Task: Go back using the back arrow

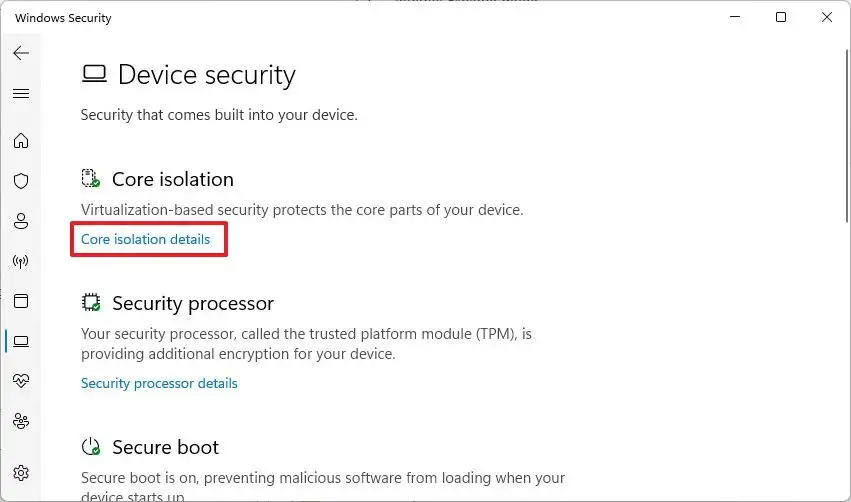Action: coord(21,54)
